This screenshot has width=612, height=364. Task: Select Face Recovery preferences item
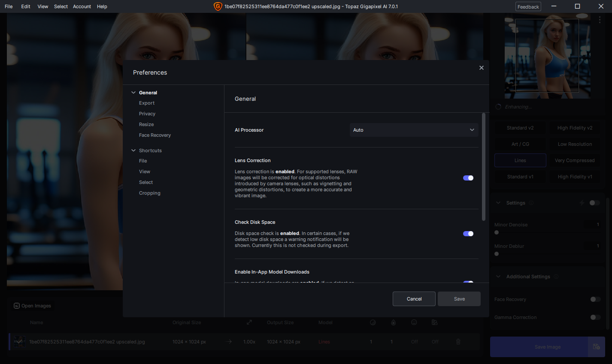pyautogui.click(x=155, y=135)
